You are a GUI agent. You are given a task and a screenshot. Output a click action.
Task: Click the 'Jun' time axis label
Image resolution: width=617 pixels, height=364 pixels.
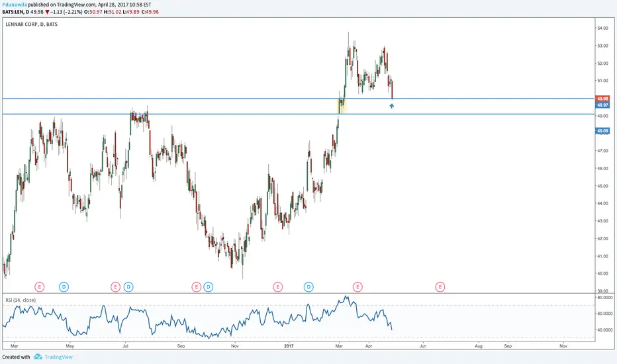click(x=423, y=346)
